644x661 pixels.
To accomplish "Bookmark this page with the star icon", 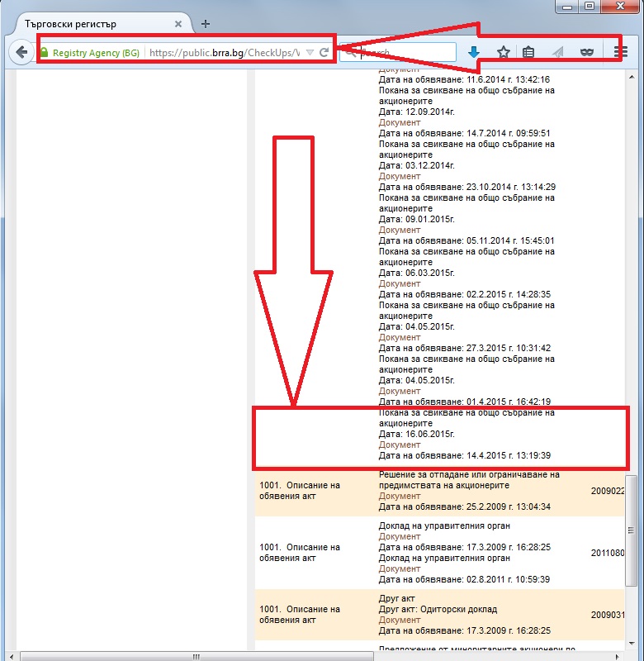I will (503, 52).
